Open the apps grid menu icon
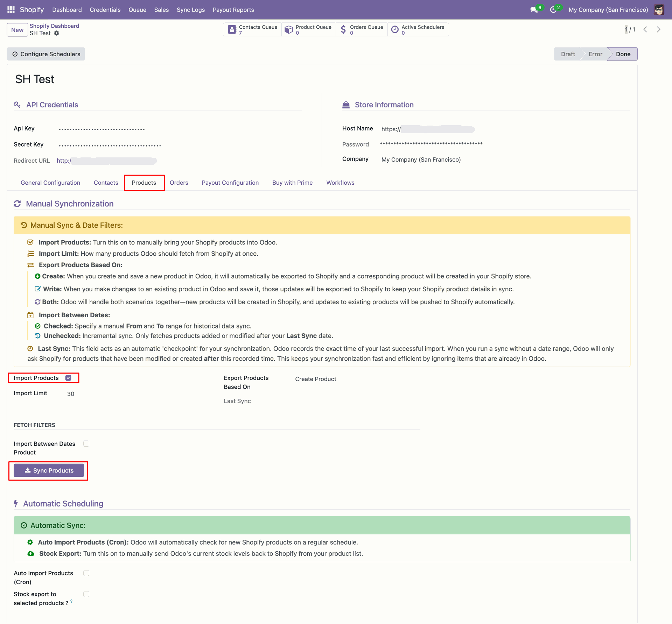Viewport: 672px width, 624px height. (x=11, y=9)
